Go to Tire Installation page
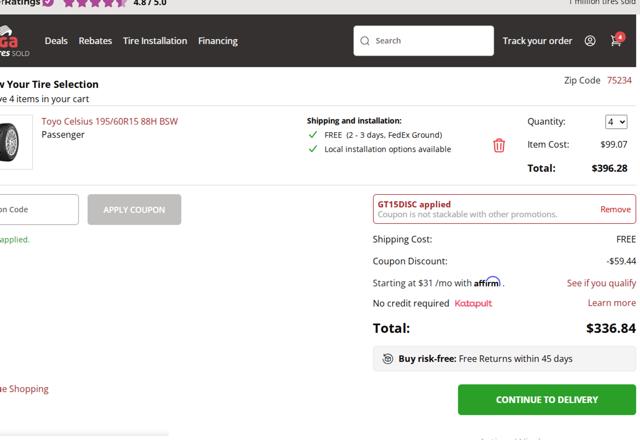The width and height of the screenshot is (640, 440). pos(155,41)
